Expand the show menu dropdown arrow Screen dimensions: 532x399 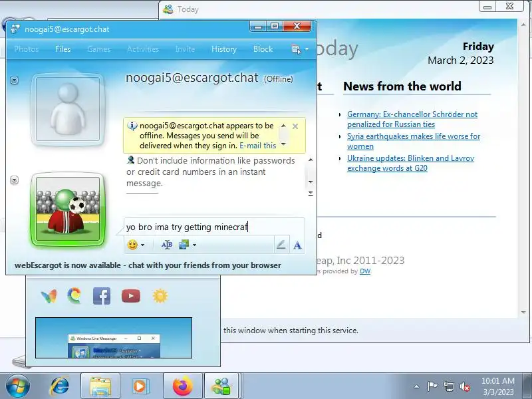pyautogui.click(x=307, y=49)
